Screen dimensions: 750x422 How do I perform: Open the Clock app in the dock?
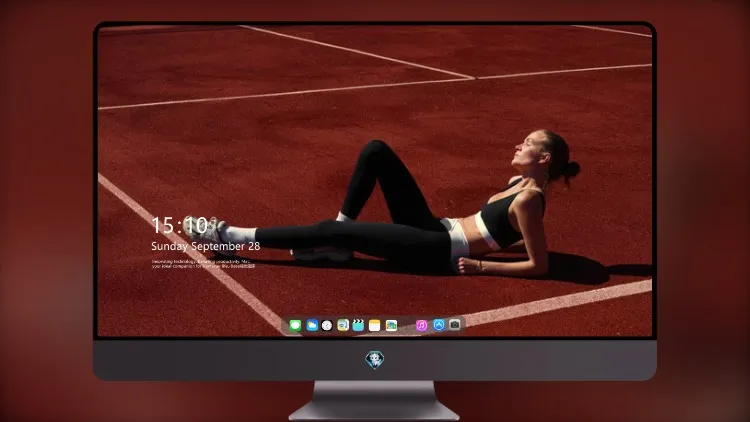point(327,325)
